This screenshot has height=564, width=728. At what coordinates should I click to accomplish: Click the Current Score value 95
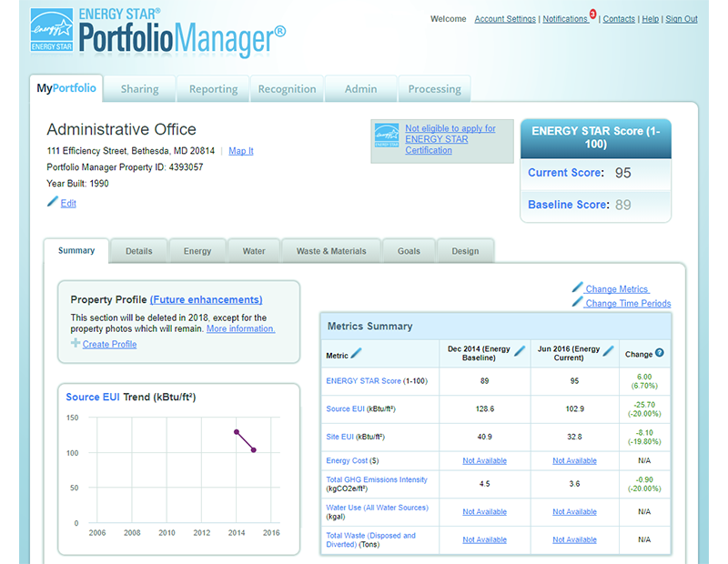[x=623, y=173]
